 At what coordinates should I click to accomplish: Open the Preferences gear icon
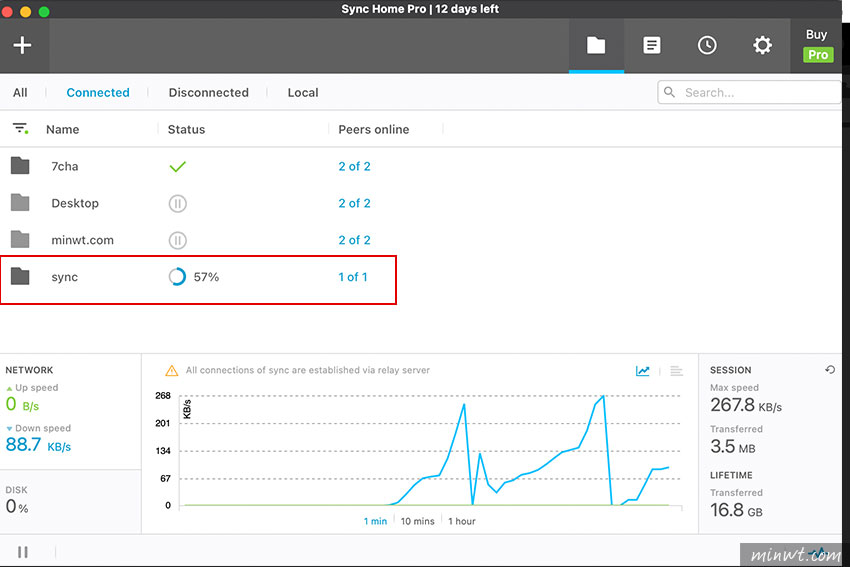coord(762,45)
